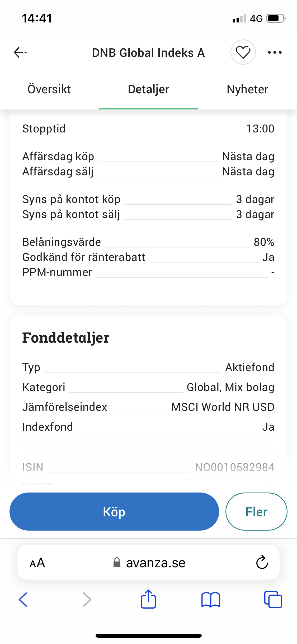Tap the back arrow in page header
297x644 pixels.
(x=20, y=52)
